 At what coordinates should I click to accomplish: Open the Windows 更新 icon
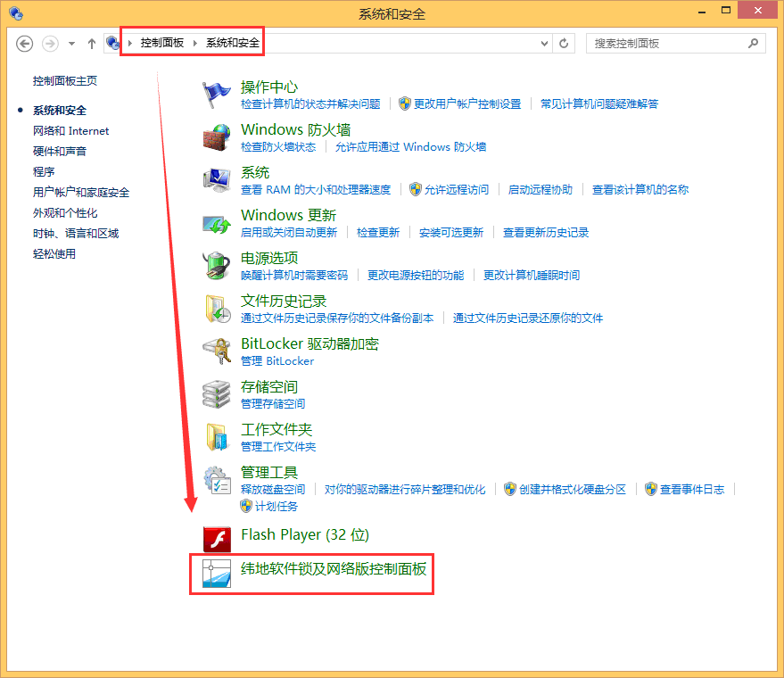[217, 223]
